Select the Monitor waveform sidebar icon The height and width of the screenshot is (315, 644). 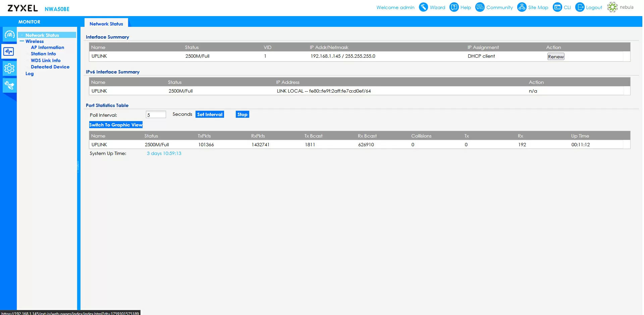click(9, 52)
